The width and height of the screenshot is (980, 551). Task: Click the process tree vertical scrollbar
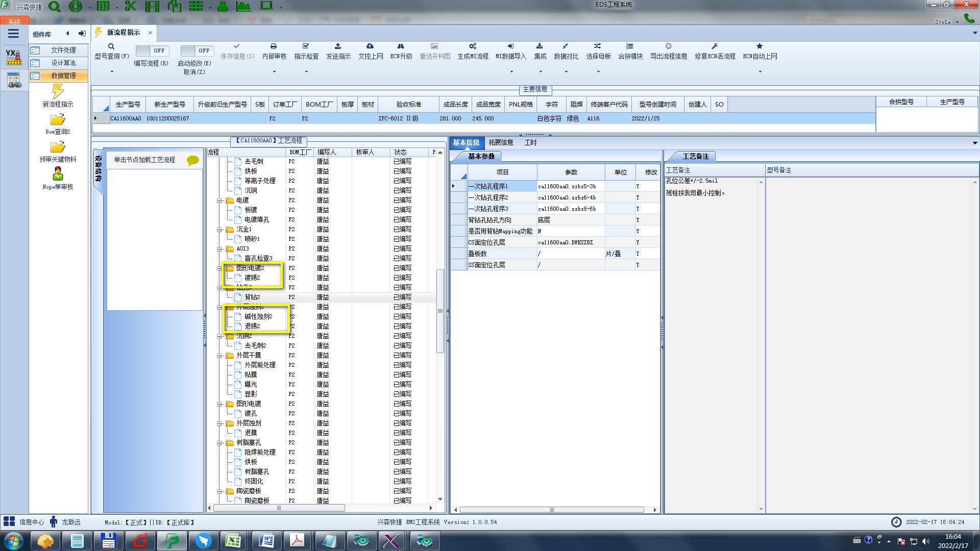click(440, 311)
